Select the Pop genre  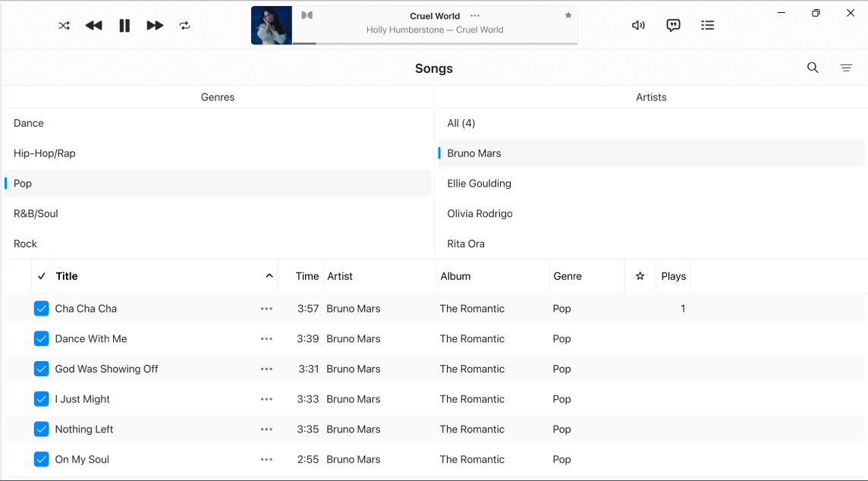click(x=218, y=183)
